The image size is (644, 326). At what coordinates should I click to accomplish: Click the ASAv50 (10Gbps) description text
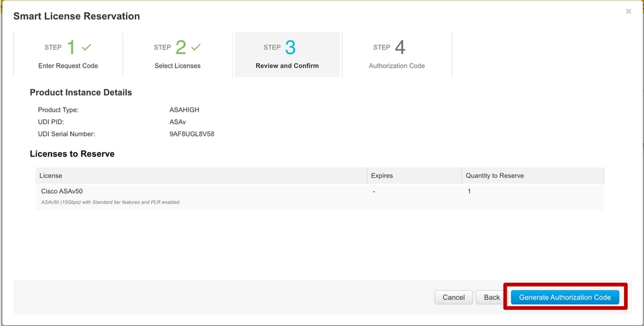click(x=110, y=202)
